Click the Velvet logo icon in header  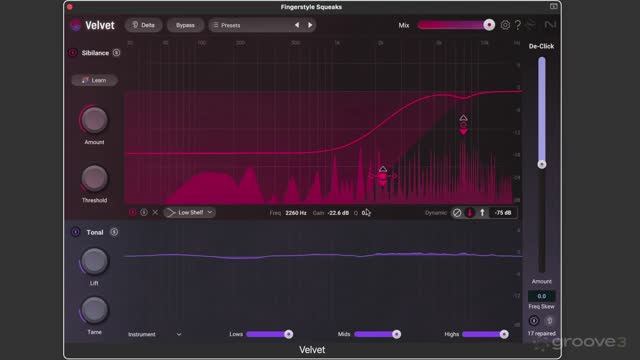point(76,25)
